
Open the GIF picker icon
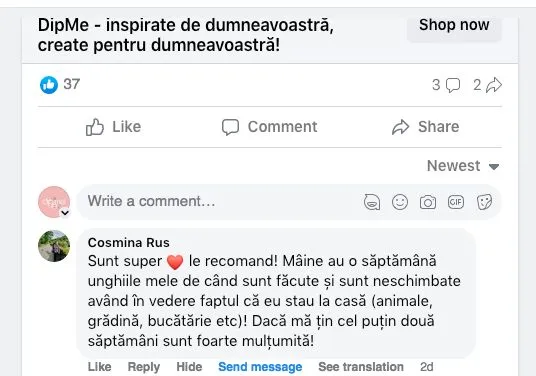click(x=456, y=202)
